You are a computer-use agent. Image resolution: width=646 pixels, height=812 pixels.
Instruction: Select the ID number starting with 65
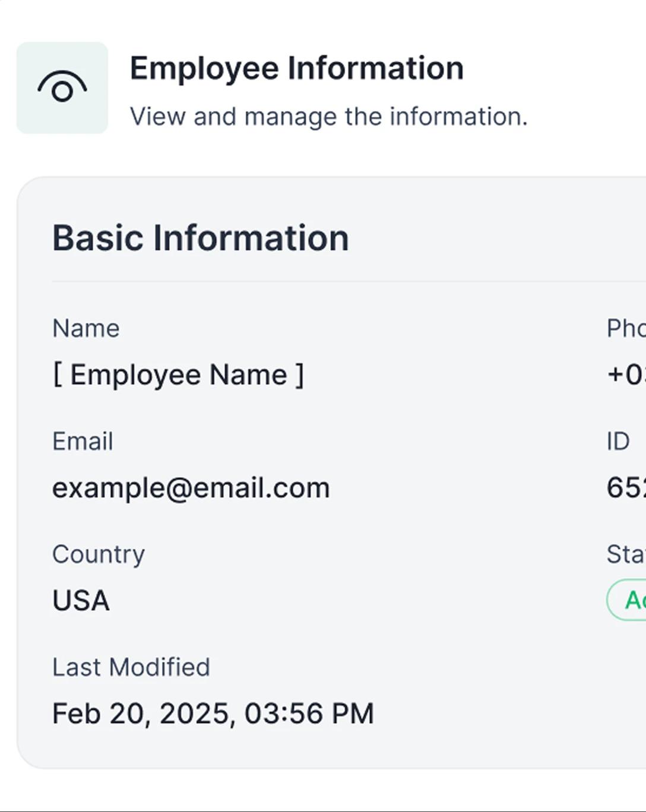pyautogui.click(x=626, y=488)
